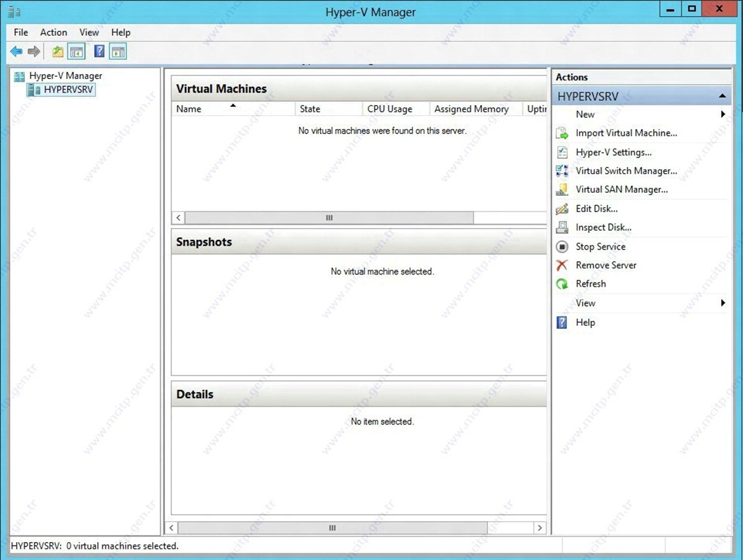Select HYPERVSRV in the console tree
Image resolution: width=743 pixels, height=560 pixels.
click(69, 90)
